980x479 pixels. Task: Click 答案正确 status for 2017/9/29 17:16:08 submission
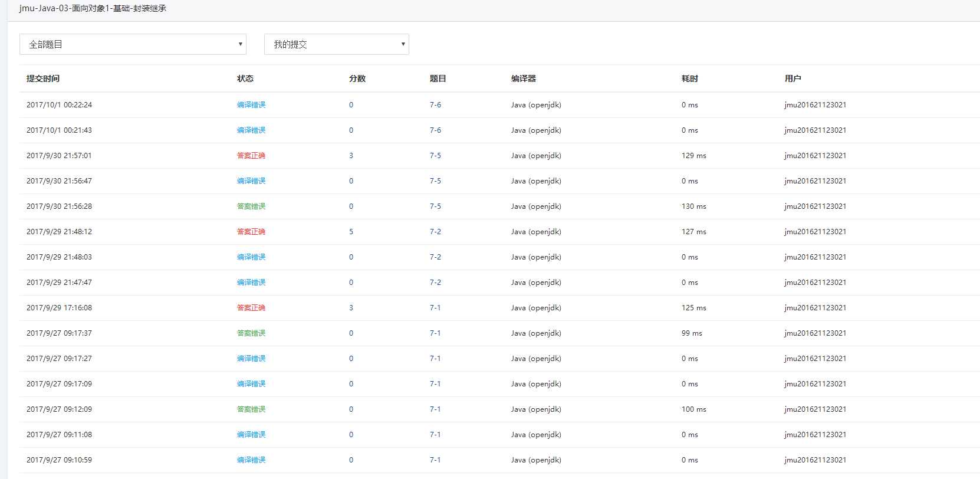click(x=251, y=308)
